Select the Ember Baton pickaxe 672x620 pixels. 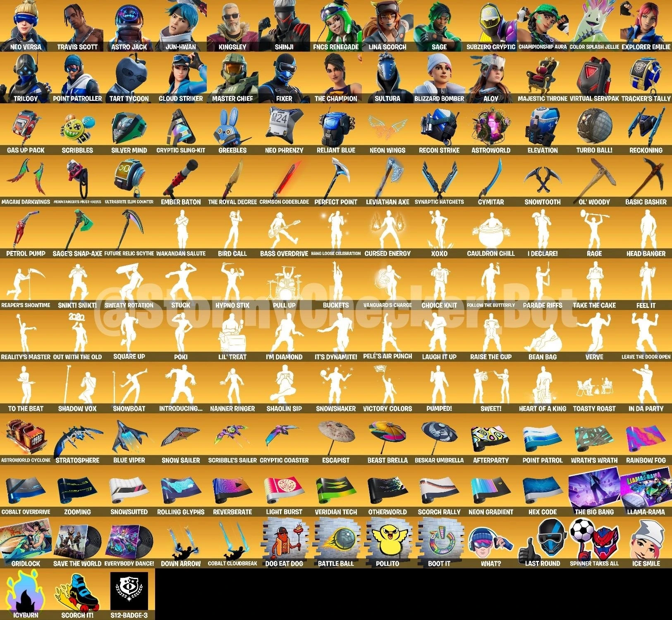click(x=181, y=181)
